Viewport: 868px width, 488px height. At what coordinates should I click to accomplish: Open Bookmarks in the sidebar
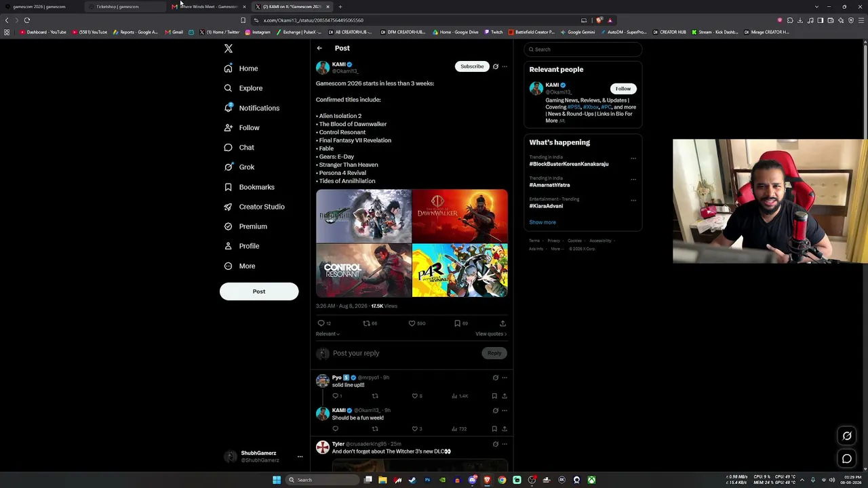coord(249,187)
